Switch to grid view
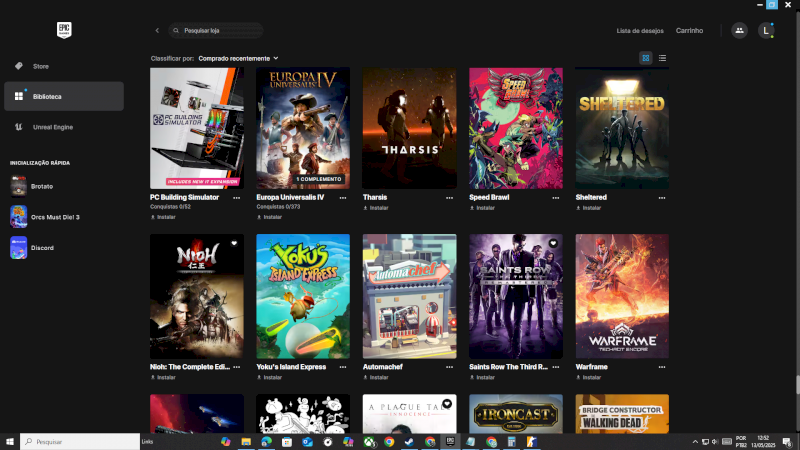The height and width of the screenshot is (450, 800). [645, 58]
